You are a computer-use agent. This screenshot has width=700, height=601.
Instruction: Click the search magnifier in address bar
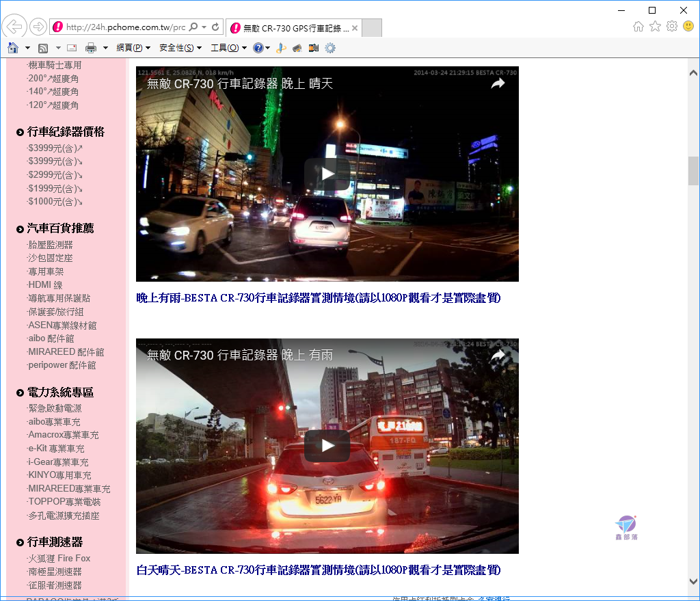point(193,27)
